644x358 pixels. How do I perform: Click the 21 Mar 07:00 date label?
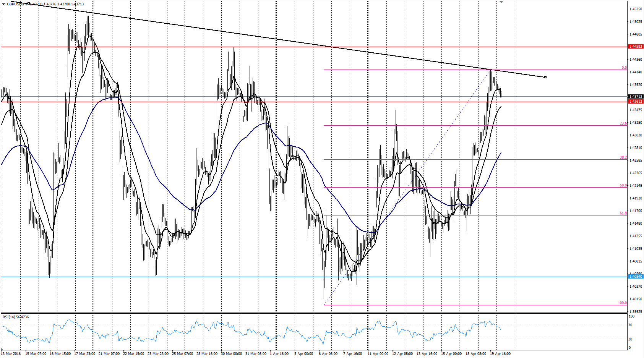click(x=109, y=354)
